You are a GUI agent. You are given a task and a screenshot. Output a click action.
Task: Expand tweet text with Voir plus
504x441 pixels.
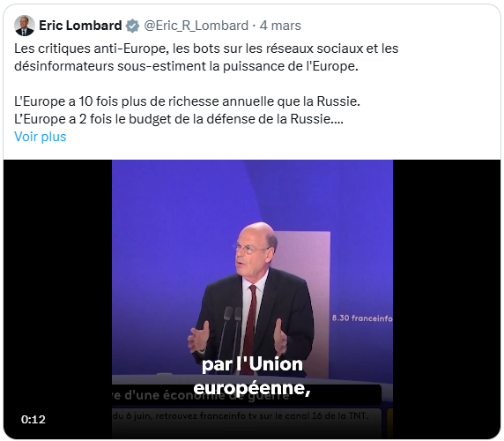point(41,137)
